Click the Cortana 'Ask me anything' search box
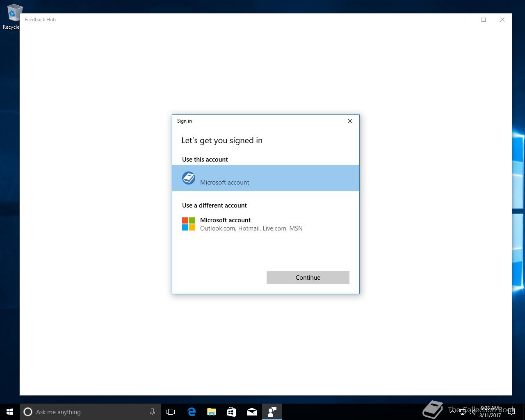 89,412
